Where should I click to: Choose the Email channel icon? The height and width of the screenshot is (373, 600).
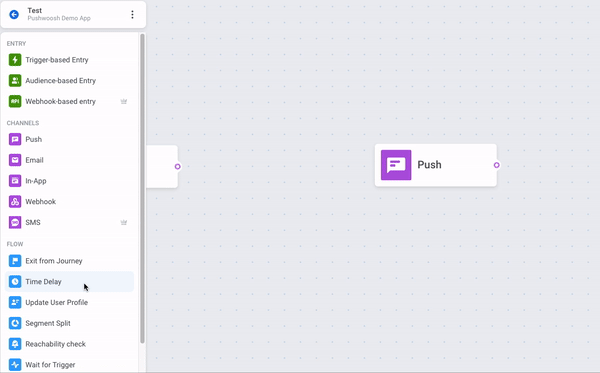click(15, 160)
